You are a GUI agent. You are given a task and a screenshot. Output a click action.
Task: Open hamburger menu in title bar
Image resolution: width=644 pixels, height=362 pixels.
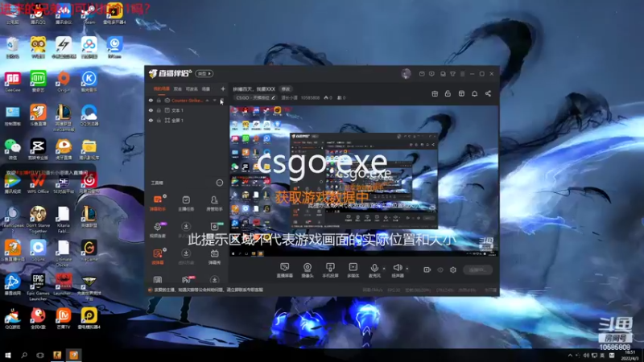462,74
